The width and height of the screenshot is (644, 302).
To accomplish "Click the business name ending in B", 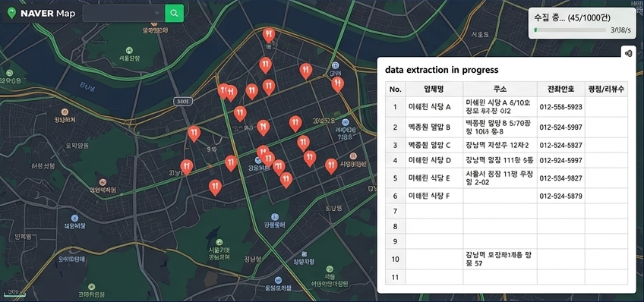I will (430, 127).
